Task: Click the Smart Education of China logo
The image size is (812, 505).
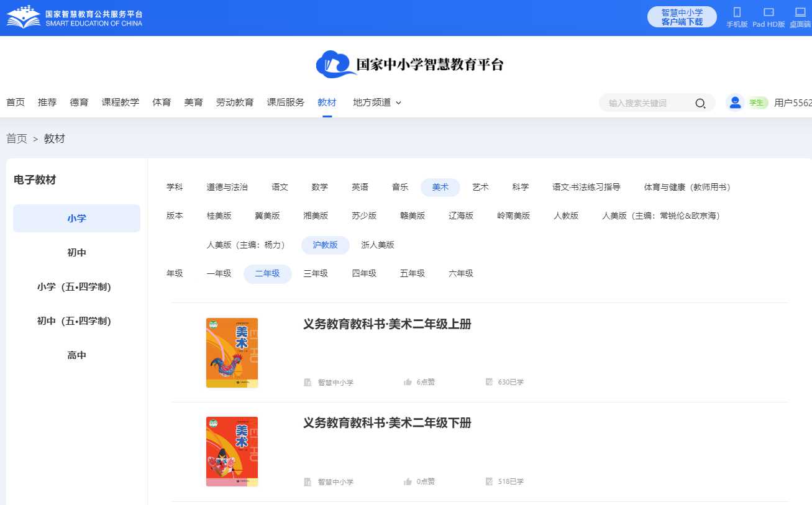Action: point(75,16)
